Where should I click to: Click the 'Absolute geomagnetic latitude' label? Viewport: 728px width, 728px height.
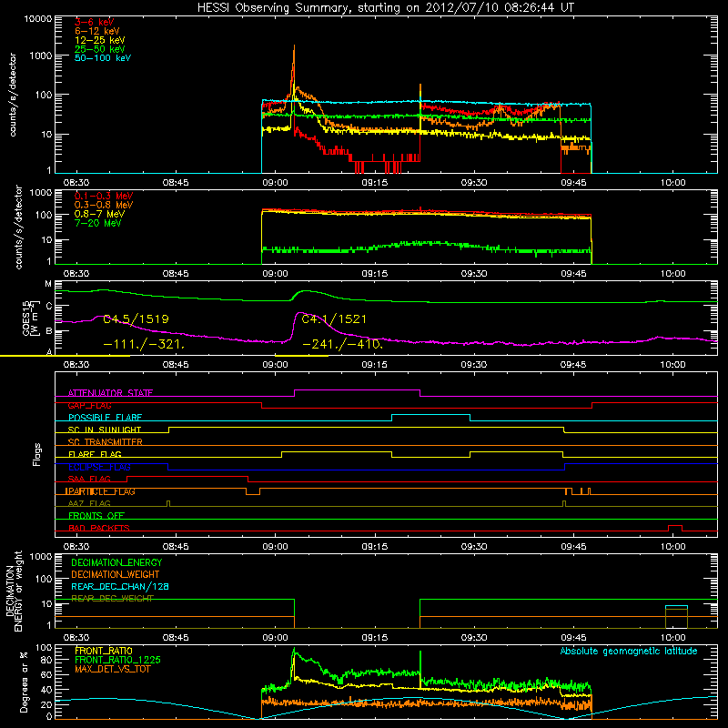pos(629,651)
